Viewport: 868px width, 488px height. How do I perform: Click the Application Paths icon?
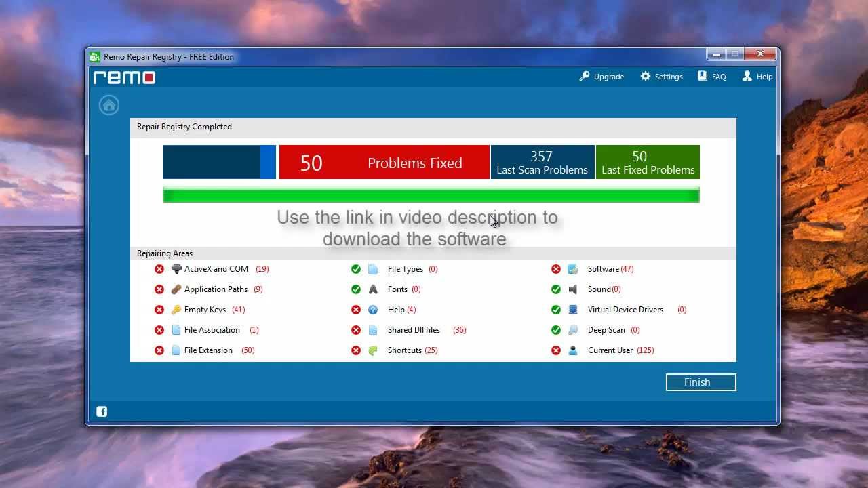(176, 289)
